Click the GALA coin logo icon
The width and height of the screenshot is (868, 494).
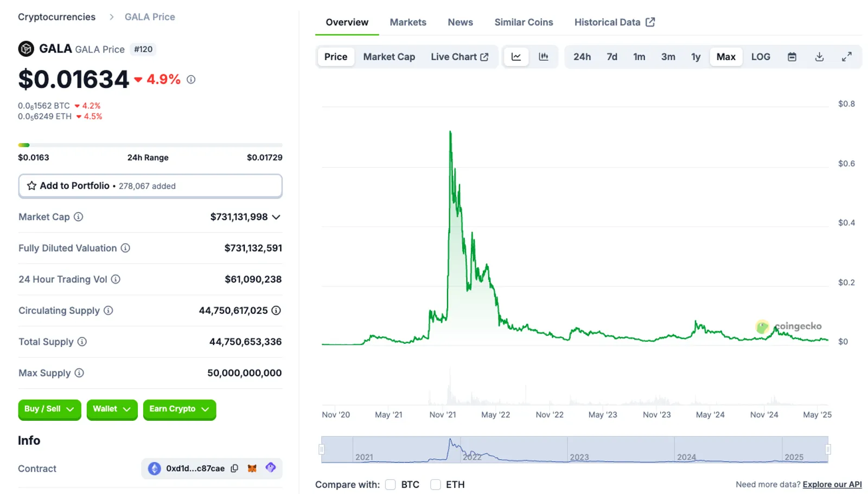click(26, 49)
